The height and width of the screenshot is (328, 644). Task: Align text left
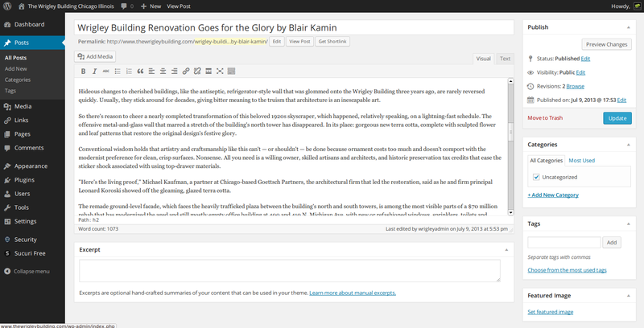[151, 71]
